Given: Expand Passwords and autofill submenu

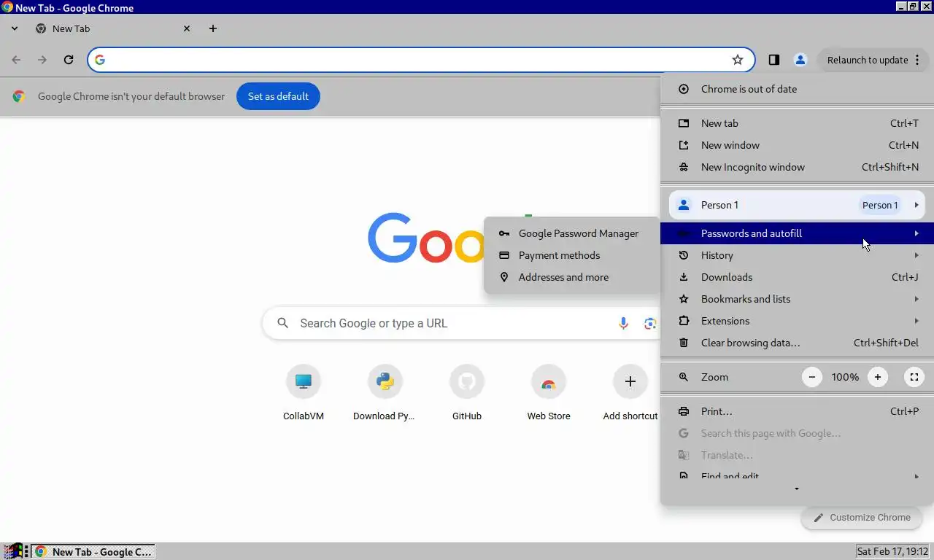Looking at the screenshot, I should pos(797,233).
